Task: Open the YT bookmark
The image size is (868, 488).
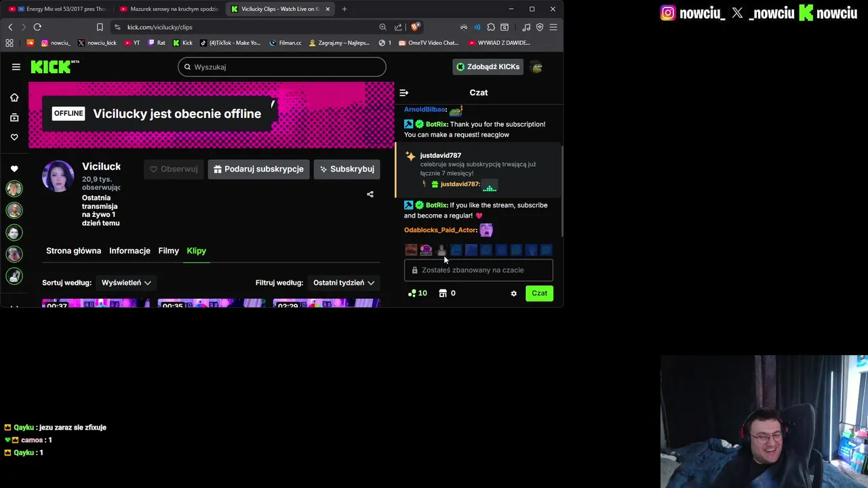Action: 132,43
